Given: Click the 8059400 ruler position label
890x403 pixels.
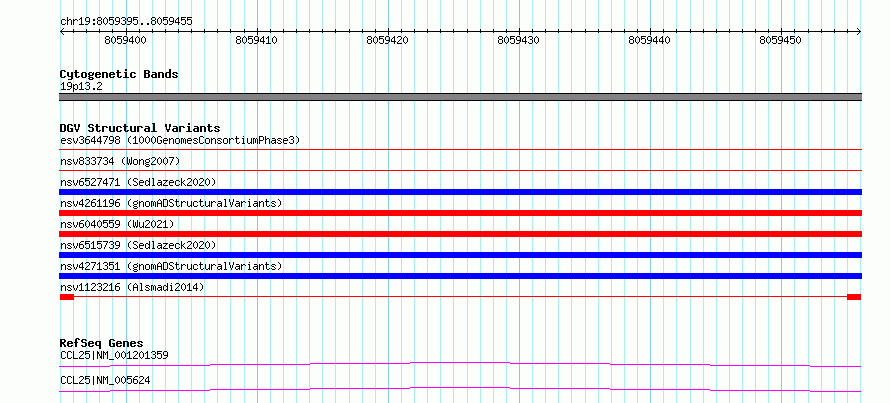Looking at the screenshot, I should [x=125, y=40].
